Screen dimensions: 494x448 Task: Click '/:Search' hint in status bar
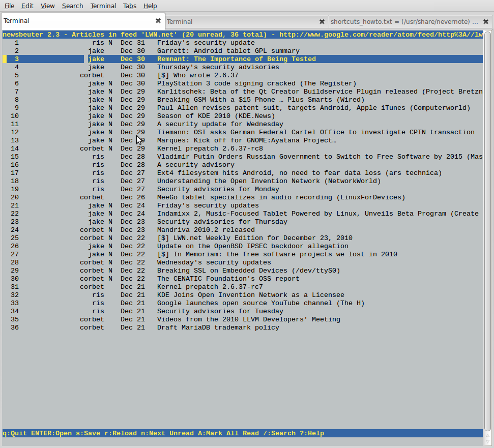coord(279,434)
